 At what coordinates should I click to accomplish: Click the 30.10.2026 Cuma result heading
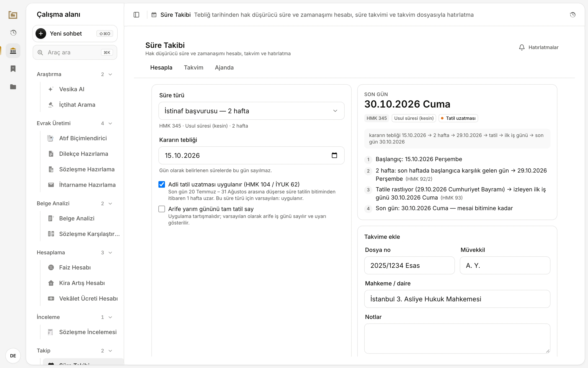[x=407, y=104]
